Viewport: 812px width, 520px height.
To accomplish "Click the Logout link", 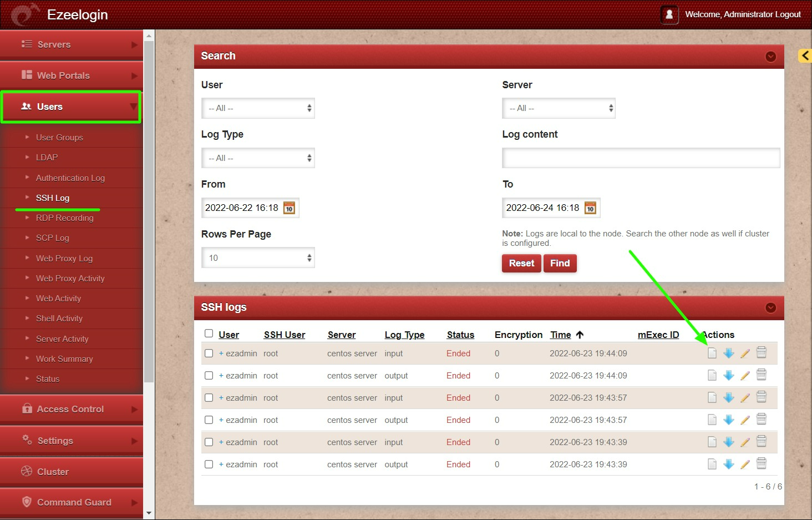I will point(788,14).
